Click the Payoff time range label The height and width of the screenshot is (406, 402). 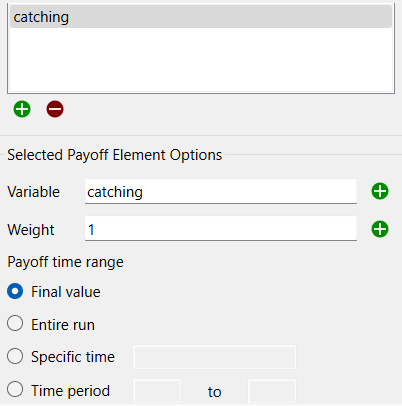[x=65, y=262]
